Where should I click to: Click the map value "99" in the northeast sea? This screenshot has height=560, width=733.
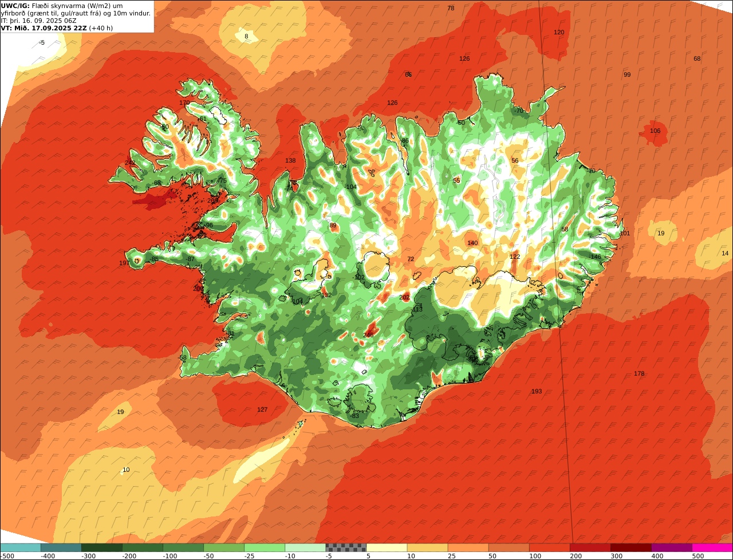point(627,75)
